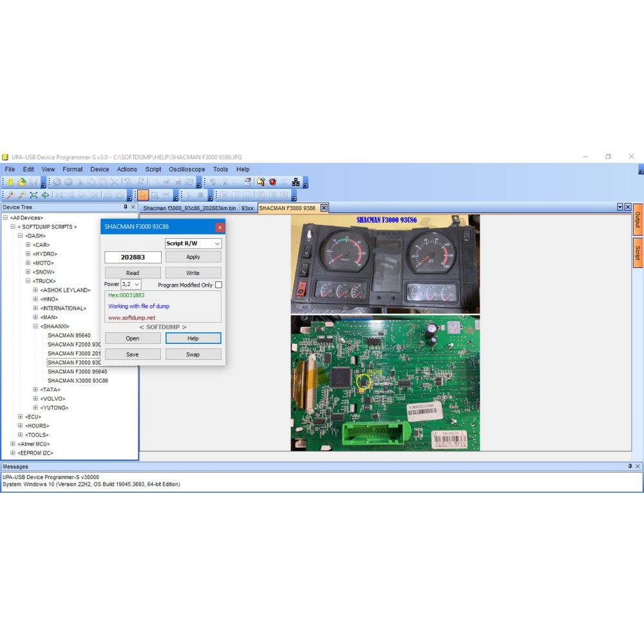This screenshot has height=644, width=644.
Task: Click the network tree toolbar icon
Action: coord(296,182)
